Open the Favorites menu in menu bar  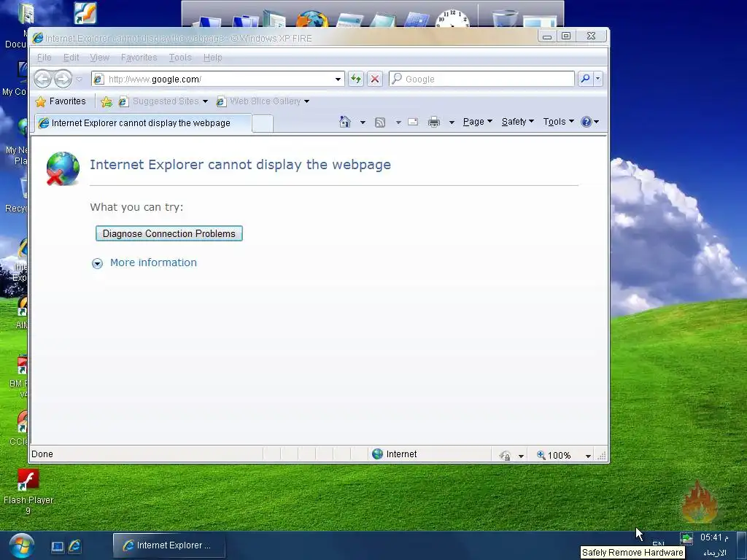(x=139, y=58)
